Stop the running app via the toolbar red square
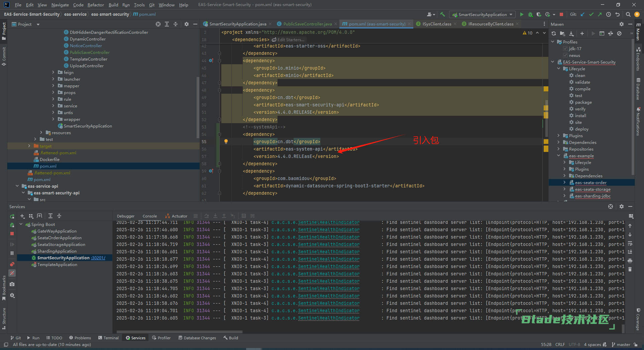 click(x=561, y=14)
